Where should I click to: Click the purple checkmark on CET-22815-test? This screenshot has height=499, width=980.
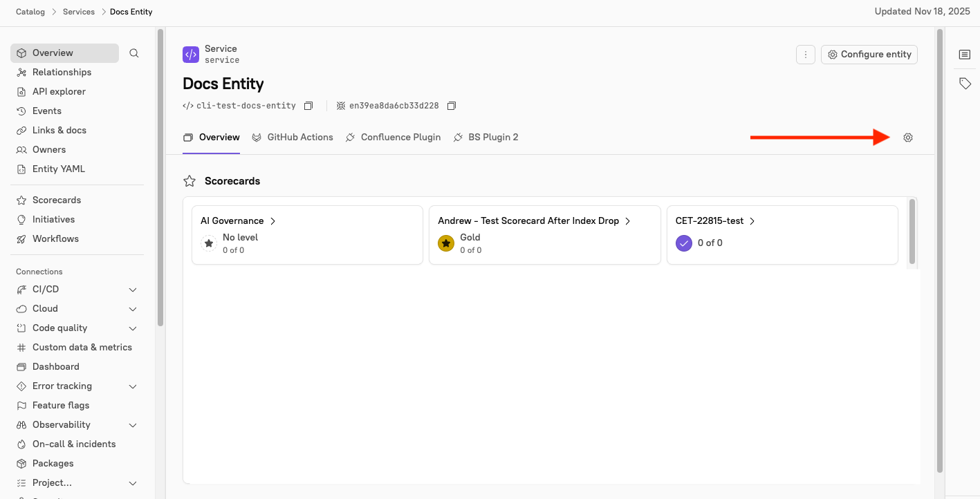point(684,243)
